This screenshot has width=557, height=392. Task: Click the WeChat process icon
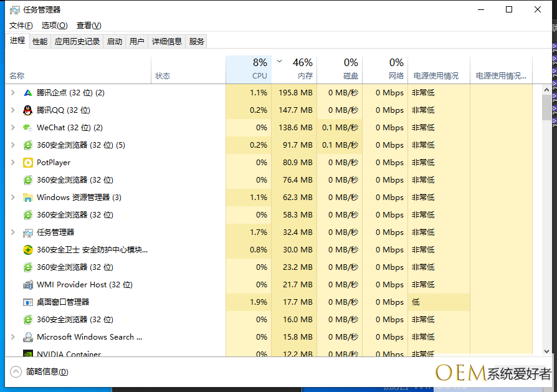click(x=27, y=128)
